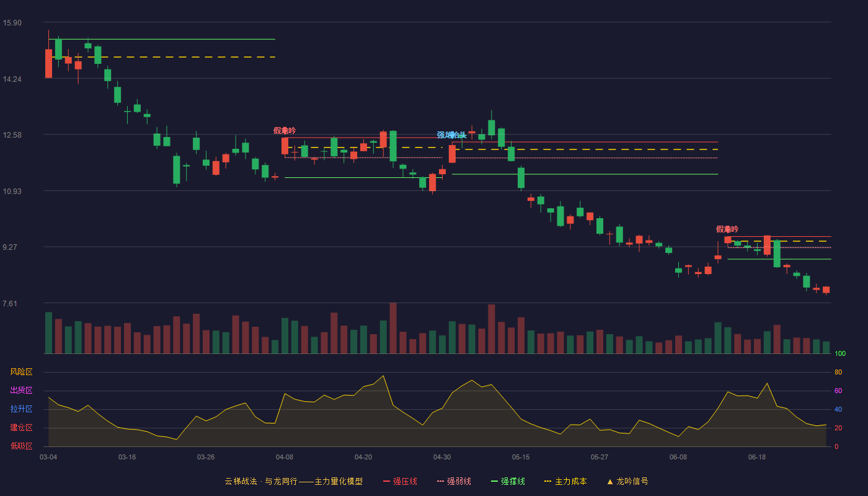The image size is (868, 496).
Task: Click the 拉升区 zone label
Action: (21, 409)
